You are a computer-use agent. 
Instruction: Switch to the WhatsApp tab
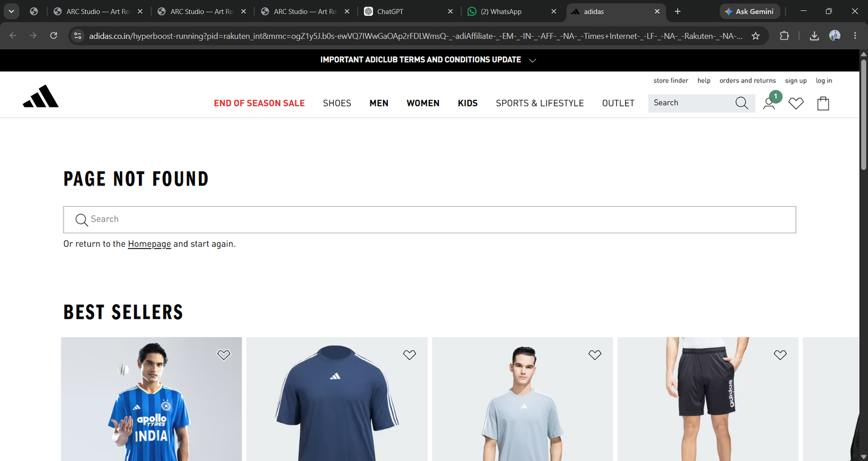512,11
